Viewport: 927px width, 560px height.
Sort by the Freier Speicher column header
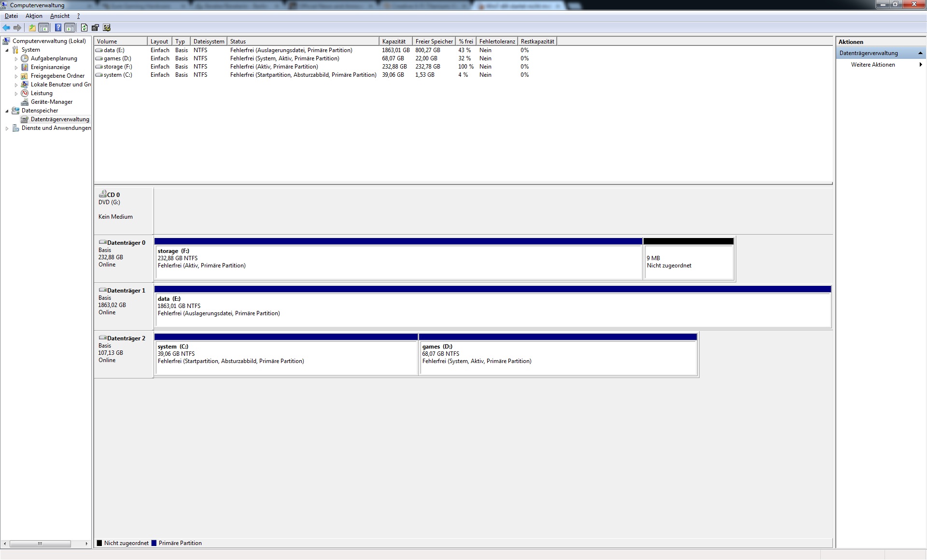click(x=434, y=42)
